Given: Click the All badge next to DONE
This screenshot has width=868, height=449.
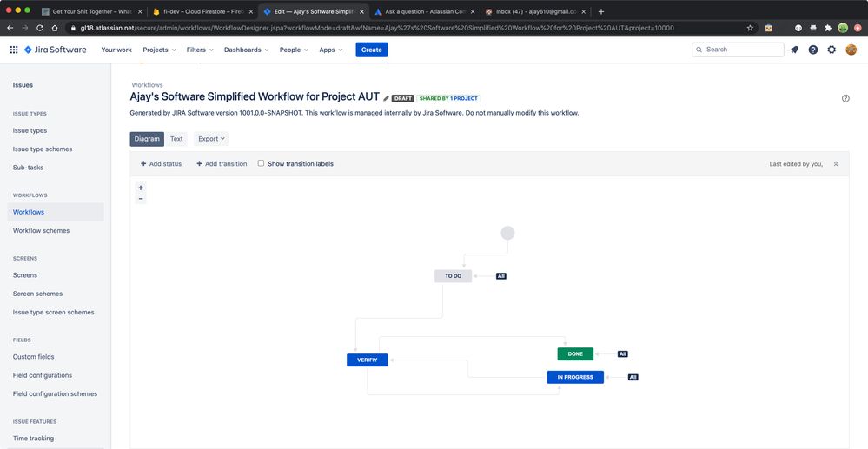Looking at the screenshot, I should (x=623, y=353).
